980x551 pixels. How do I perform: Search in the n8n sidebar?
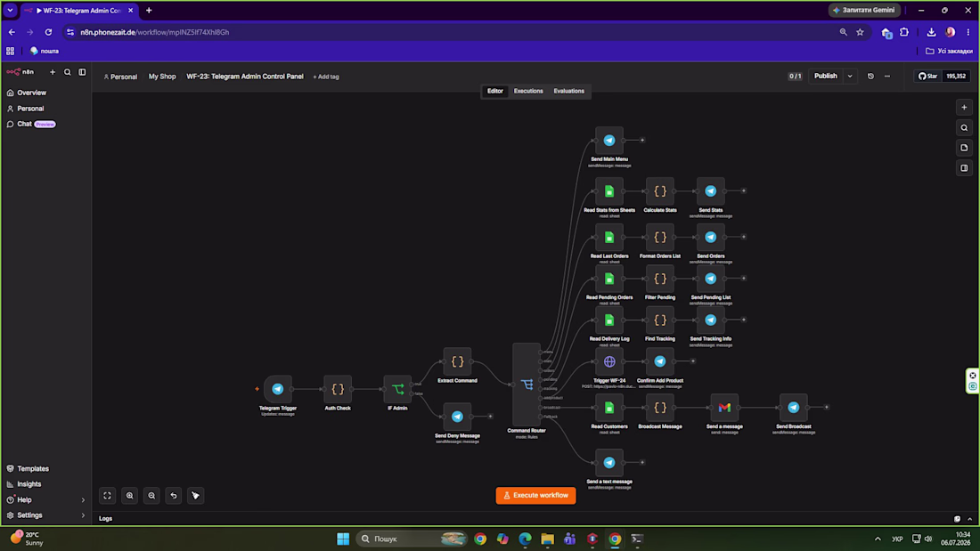[68, 72]
